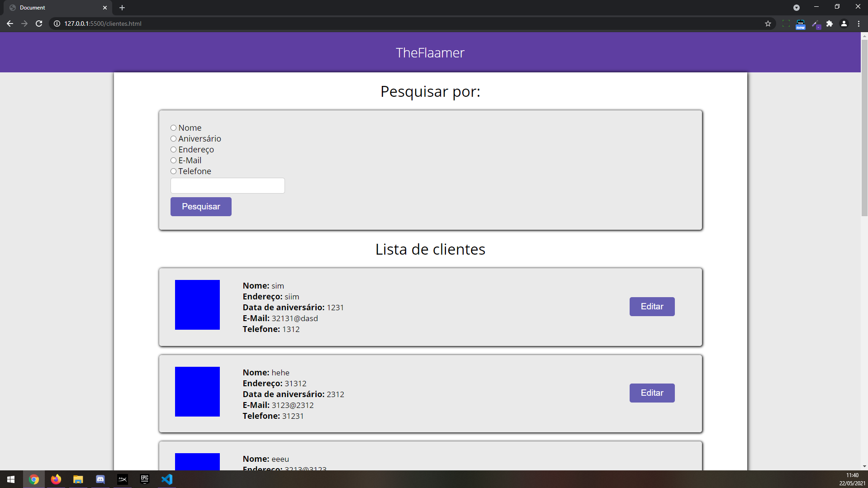Viewport: 868px width, 488px height.
Task: Focus the search text field
Action: 228,186
